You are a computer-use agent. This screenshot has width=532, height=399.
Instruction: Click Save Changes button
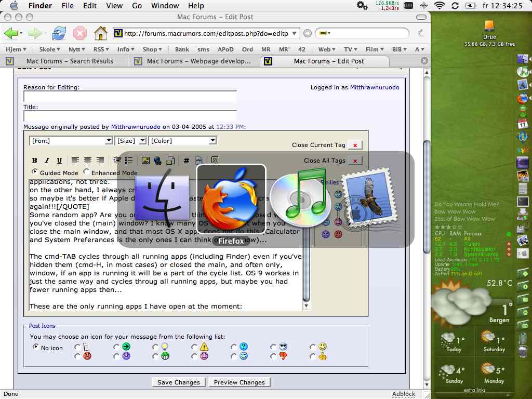click(179, 382)
